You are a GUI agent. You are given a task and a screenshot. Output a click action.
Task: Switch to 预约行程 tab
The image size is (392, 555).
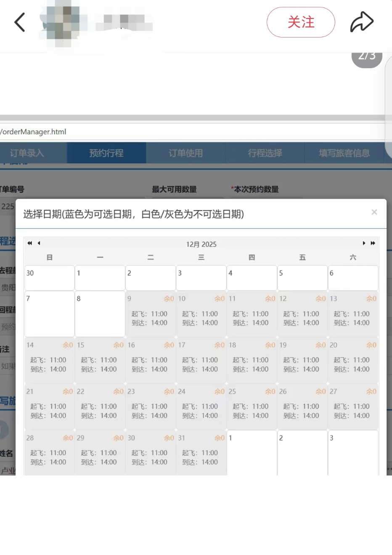coord(106,153)
